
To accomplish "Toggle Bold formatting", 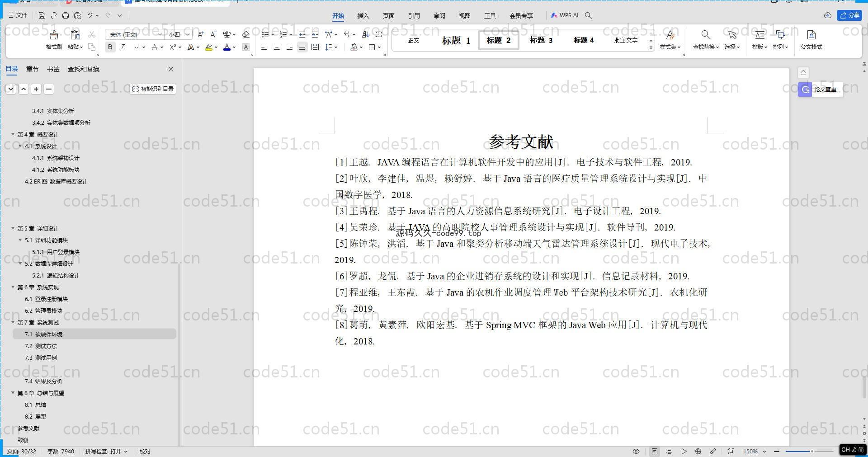I will [x=110, y=47].
